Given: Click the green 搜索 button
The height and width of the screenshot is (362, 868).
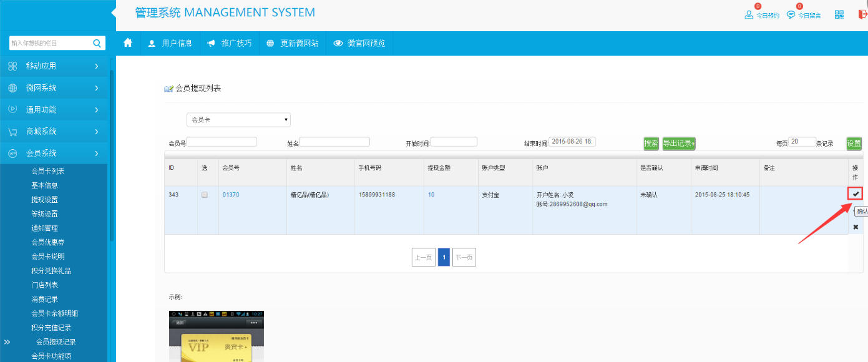Looking at the screenshot, I should [x=651, y=144].
